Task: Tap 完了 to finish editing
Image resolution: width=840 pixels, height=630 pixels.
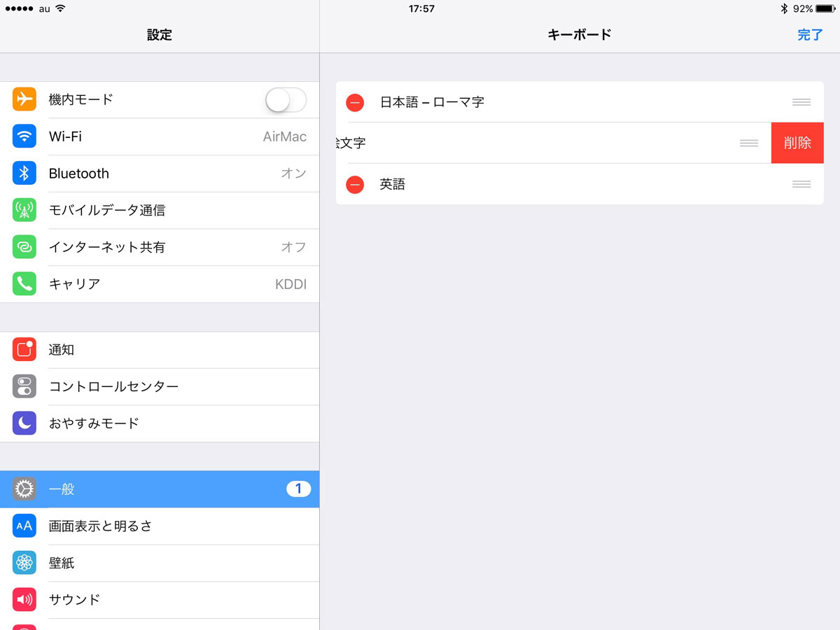Action: click(810, 34)
